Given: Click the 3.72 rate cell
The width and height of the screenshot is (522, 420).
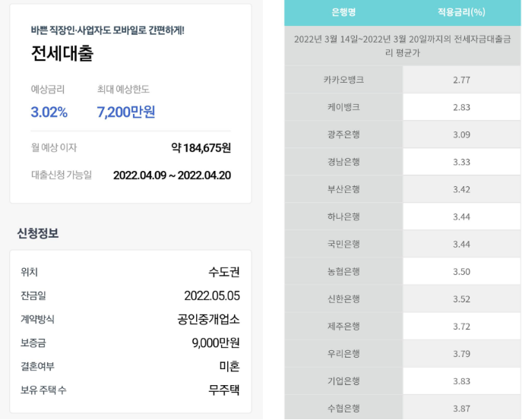Looking at the screenshot, I should pos(462,326).
